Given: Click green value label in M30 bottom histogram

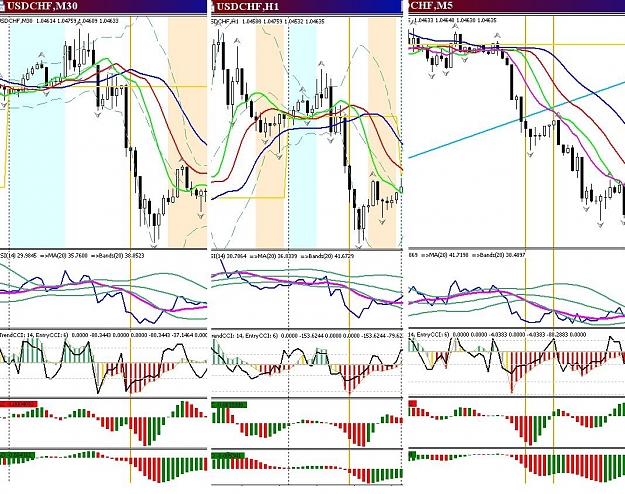Looking at the screenshot, I should (x=18, y=455).
